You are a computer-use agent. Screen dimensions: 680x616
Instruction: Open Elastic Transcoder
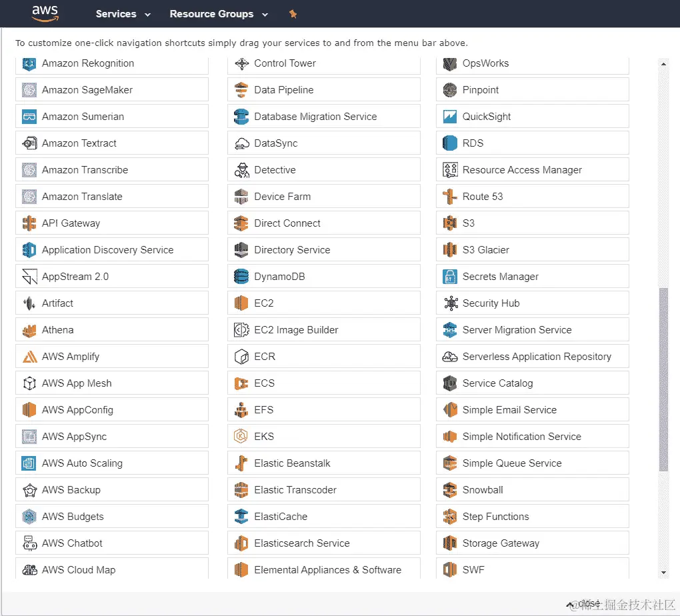click(324, 490)
